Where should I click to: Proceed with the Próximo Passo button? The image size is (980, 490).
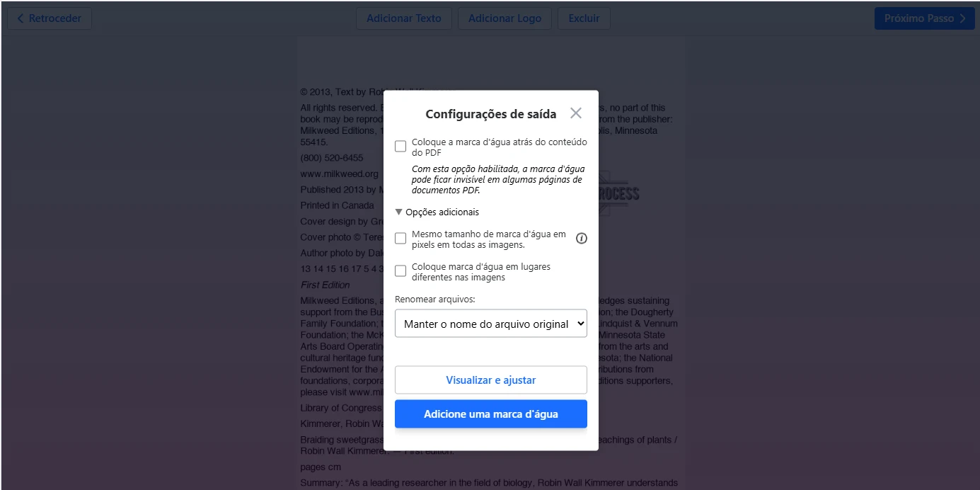coord(925,18)
